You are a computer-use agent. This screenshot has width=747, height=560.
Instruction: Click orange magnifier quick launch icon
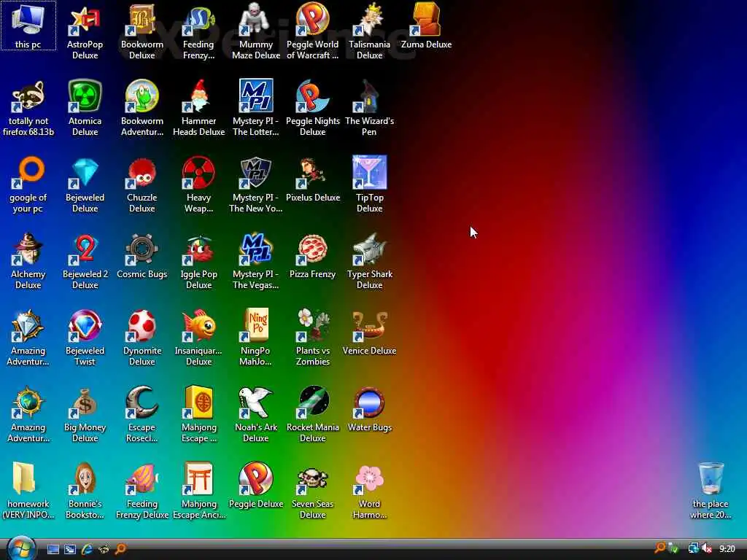point(120,550)
